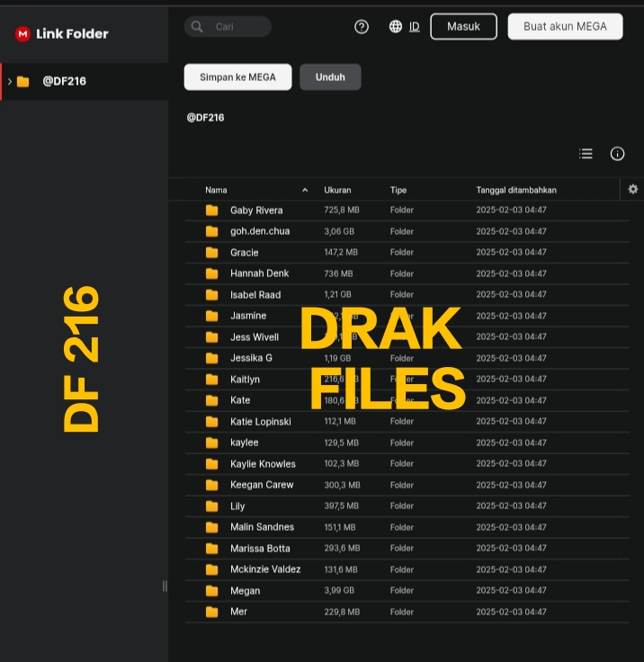Screen dimensions: 644x662
Task: Toggle sort arrow on Nama column
Action: pyautogui.click(x=305, y=190)
